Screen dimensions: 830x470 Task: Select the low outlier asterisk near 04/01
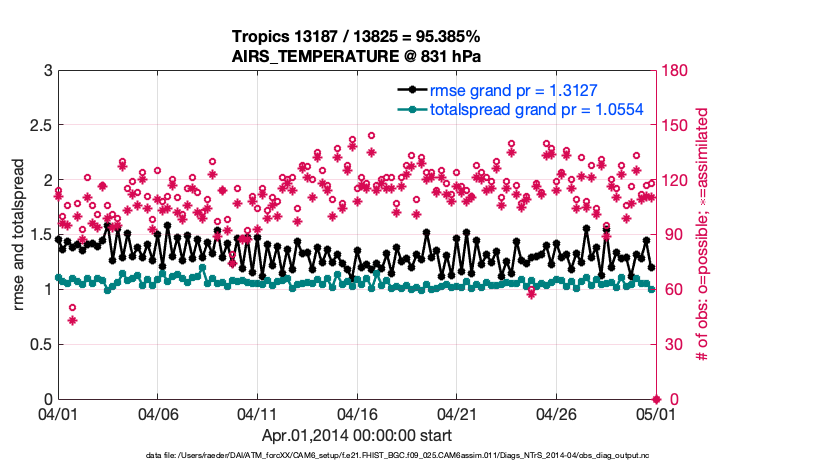click(72, 320)
